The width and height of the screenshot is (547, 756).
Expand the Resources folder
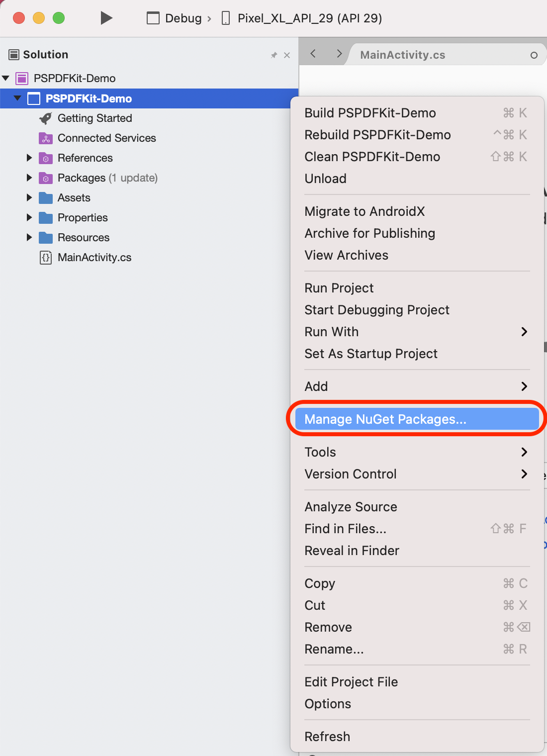pyautogui.click(x=29, y=237)
